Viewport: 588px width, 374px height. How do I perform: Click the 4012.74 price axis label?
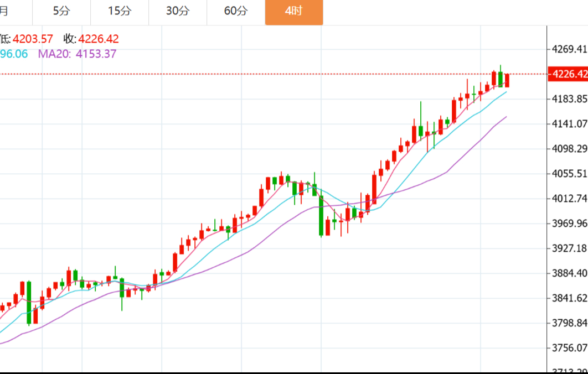pyautogui.click(x=569, y=198)
